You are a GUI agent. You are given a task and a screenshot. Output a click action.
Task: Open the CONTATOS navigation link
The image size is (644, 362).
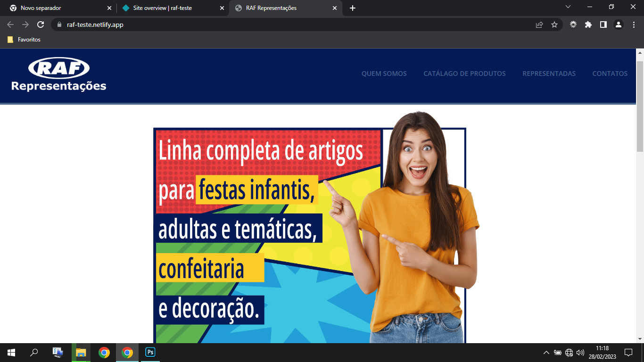[610, 74]
